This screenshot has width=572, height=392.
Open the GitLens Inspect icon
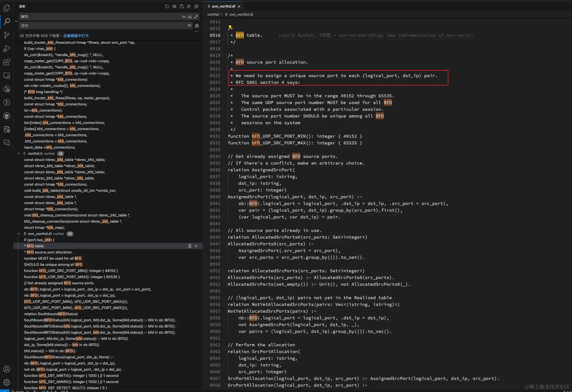[7, 89]
